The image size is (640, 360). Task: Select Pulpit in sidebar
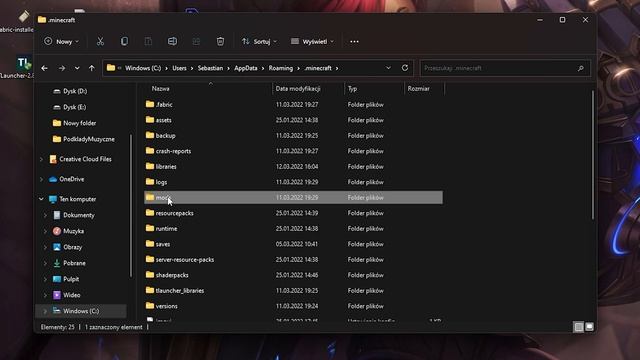71,279
